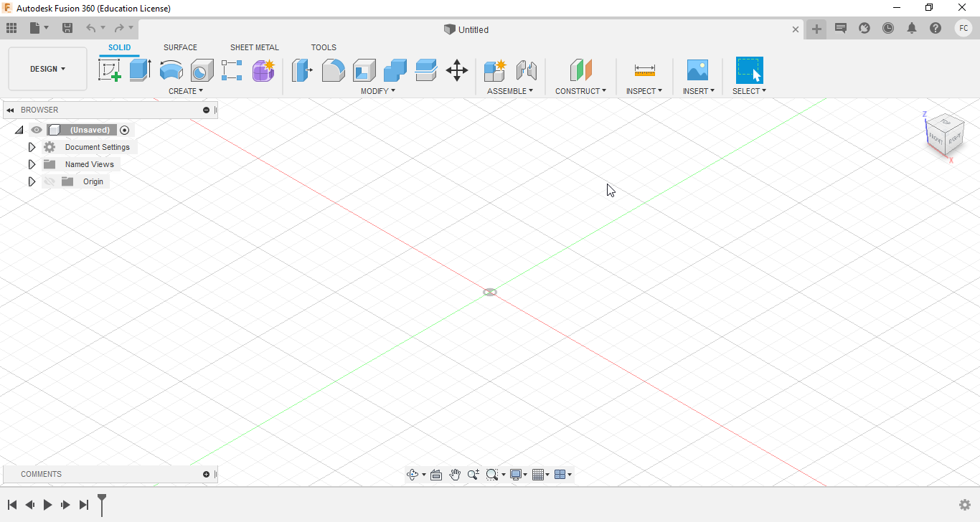Image resolution: width=980 pixels, height=522 pixels.
Task: Open timeline settings gear
Action: tap(965, 505)
